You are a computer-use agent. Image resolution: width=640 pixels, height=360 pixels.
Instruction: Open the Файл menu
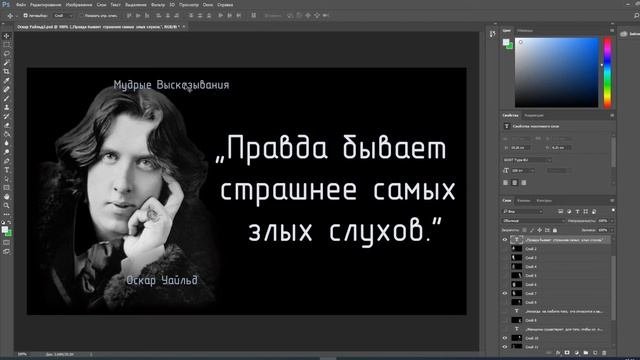[20, 5]
